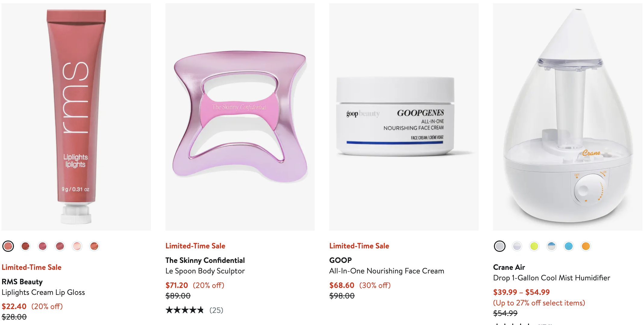Image resolution: width=644 pixels, height=325 pixels.
Task: Open the RMS lip gloss product image
Action: 76,117
